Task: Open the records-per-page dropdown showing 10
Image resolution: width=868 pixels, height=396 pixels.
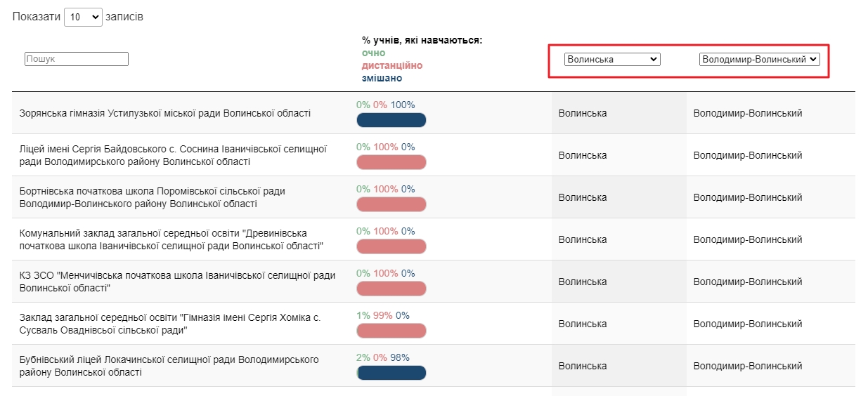Action: tap(83, 17)
